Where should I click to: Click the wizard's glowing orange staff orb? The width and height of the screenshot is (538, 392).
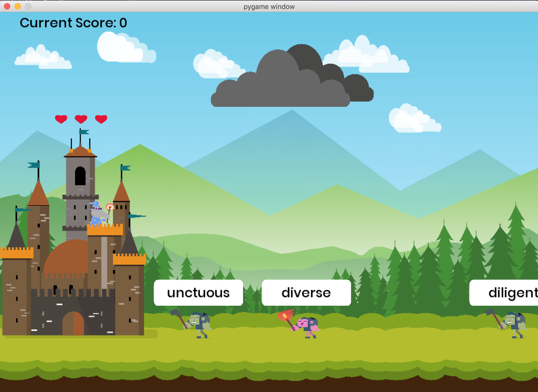click(x=110, y=207)
